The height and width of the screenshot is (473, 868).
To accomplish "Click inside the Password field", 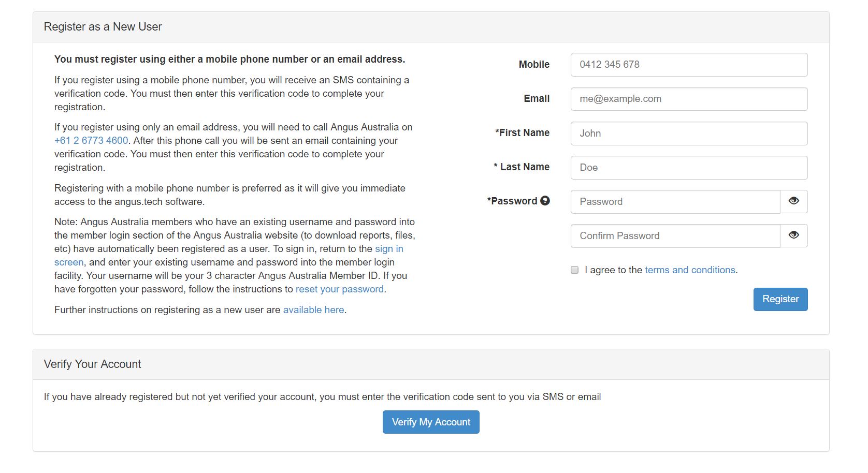I will pos(675,202).
